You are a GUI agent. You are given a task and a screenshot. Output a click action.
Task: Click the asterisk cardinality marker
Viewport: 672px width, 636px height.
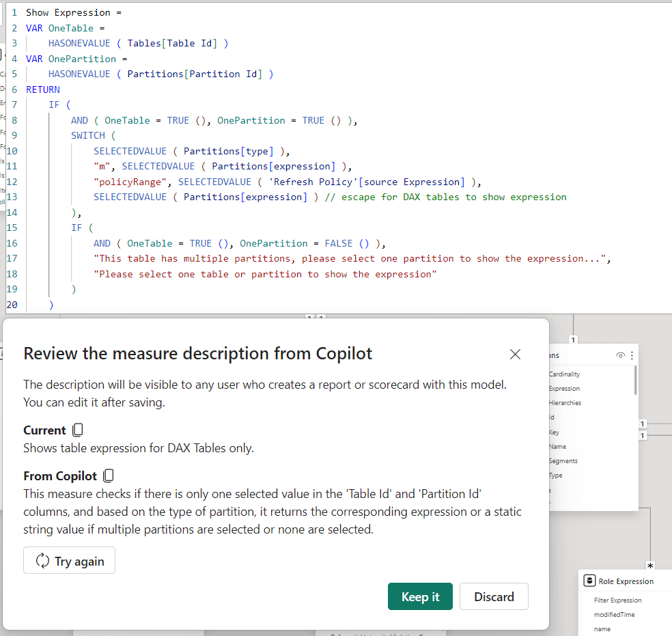tap(650, 565)
